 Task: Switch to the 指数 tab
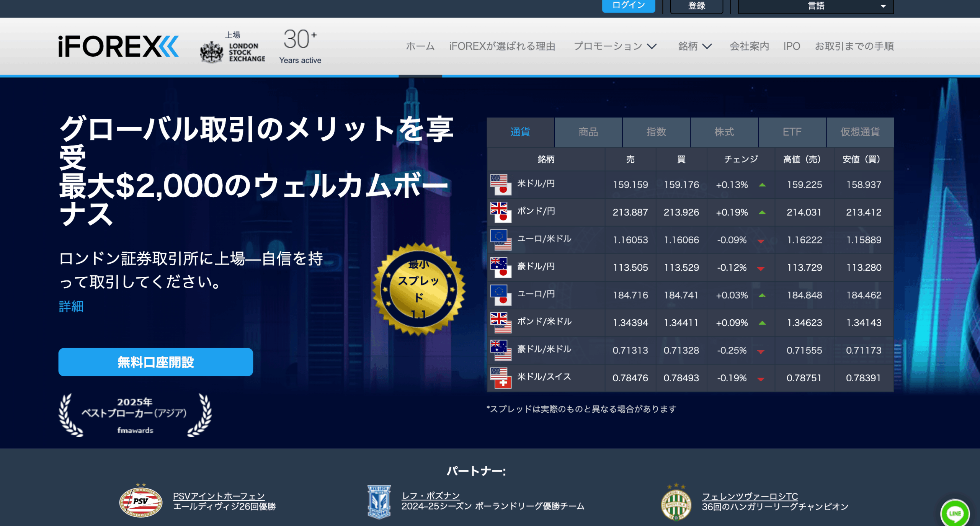click(657, 132)
